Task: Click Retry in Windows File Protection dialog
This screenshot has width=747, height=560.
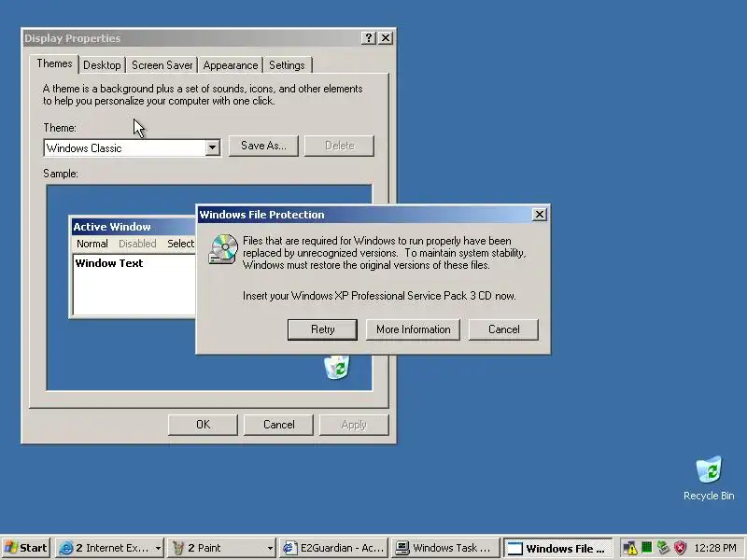Action: 322,329
